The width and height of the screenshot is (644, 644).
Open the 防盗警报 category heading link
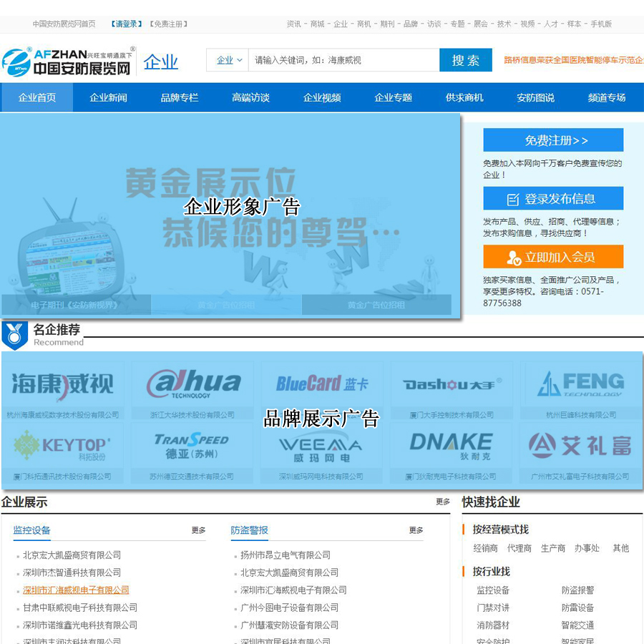(x=249, y=530)
